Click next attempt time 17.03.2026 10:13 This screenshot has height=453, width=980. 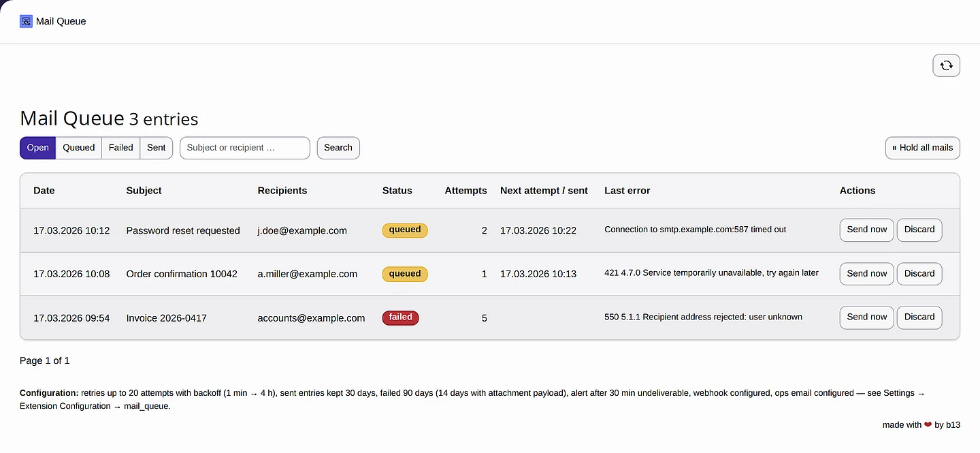coord(538,274)
